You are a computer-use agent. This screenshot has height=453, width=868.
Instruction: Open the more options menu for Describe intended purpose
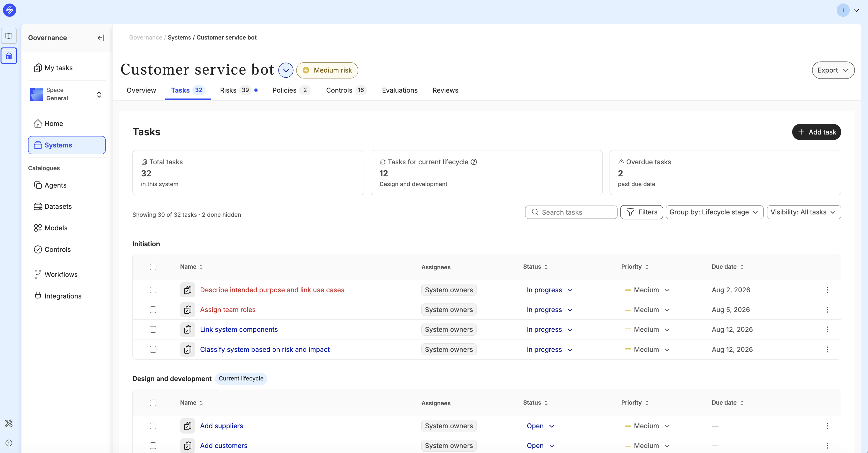pos(828,290)
